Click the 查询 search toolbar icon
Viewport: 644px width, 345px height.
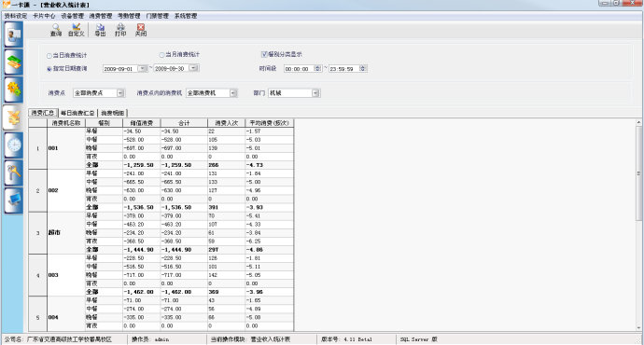point(56,30)
